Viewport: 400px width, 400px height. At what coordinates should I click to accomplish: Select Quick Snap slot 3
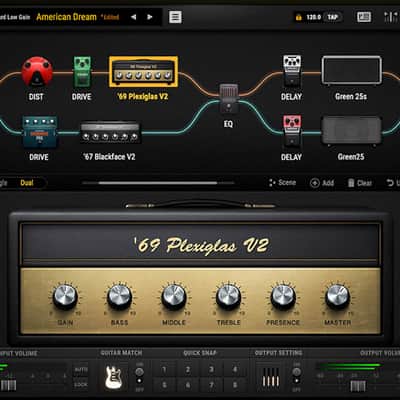pyautogui.click(x=211, y=369)
